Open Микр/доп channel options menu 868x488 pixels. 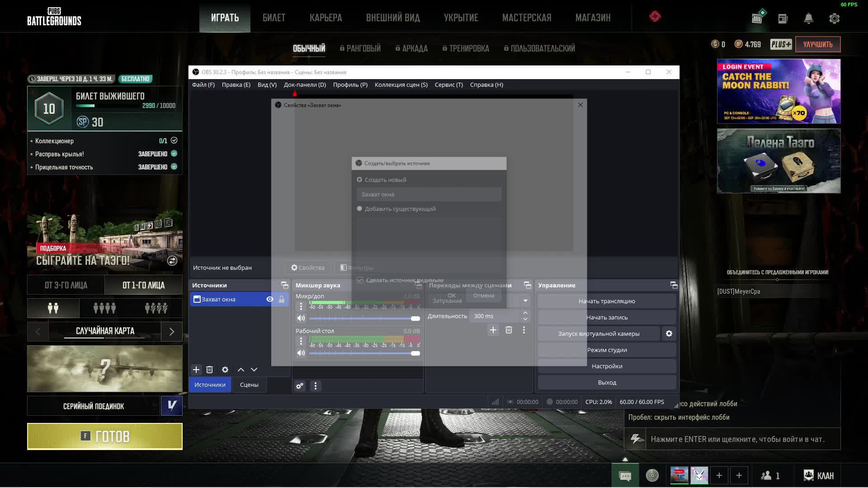(x=301, y=306)
